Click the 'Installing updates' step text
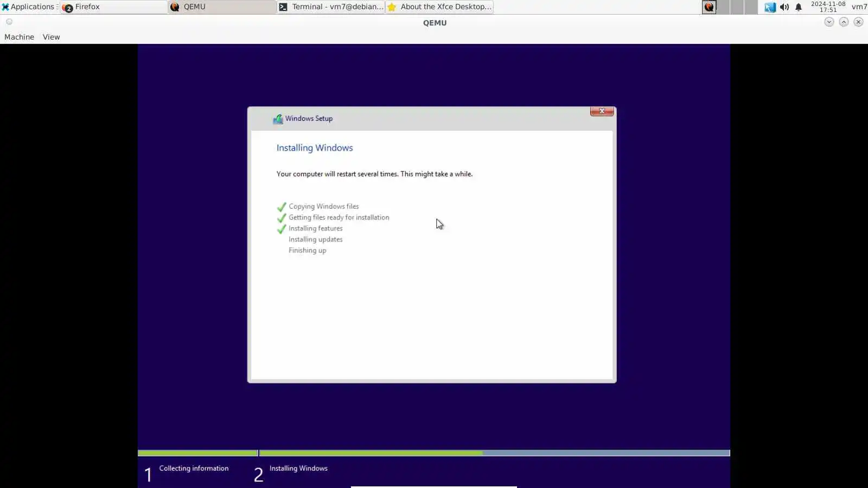This screenshot has height=488, width=868. (316, 240)
